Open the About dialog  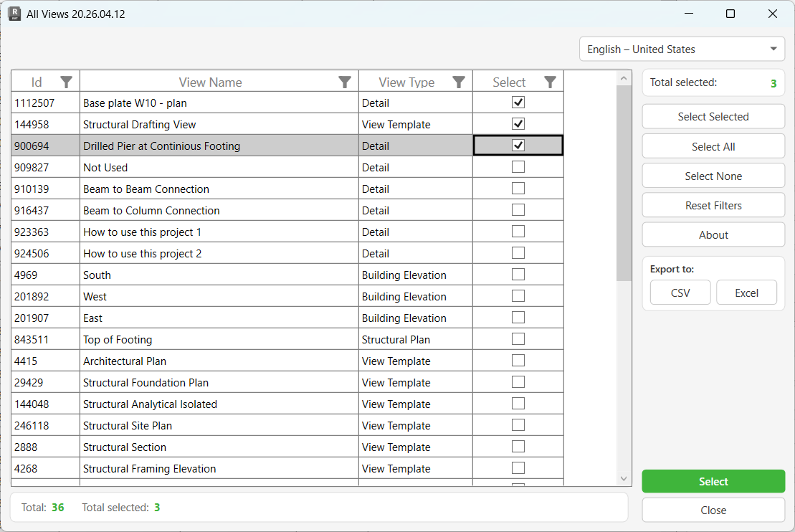click(x=713, y=234)
